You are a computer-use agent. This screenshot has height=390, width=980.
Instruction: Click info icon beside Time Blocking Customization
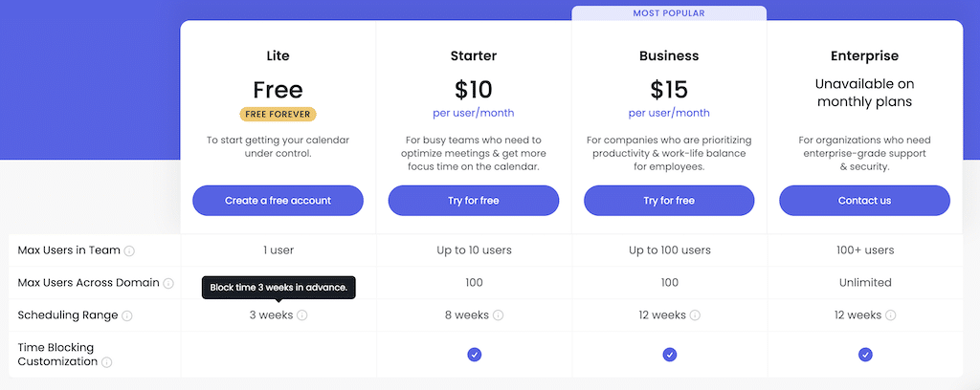pyautogui.click(x=107, y=362)
